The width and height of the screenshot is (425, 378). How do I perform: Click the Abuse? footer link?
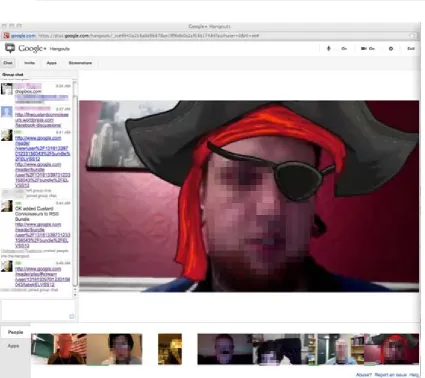pos(364,375)
